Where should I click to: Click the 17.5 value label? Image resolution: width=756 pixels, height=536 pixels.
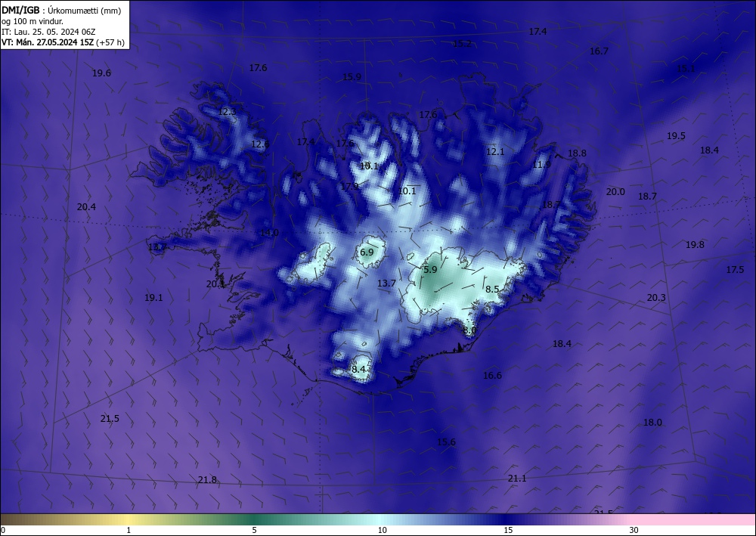pos(735,270)
